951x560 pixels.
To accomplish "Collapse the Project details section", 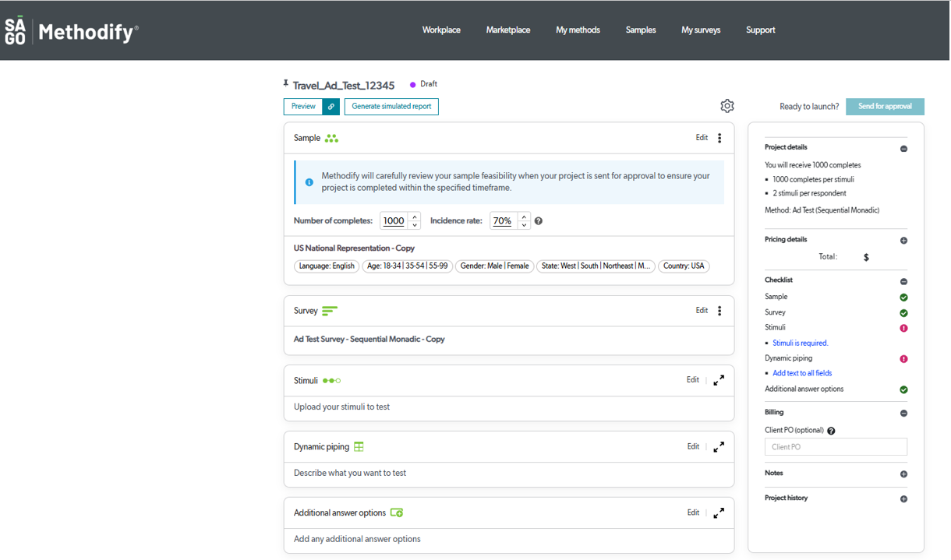I will 903,149.
